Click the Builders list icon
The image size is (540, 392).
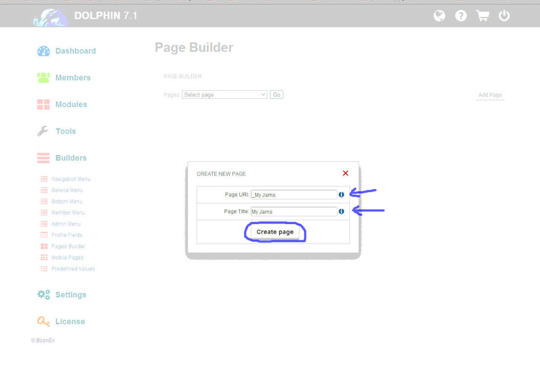pos(43,158)
